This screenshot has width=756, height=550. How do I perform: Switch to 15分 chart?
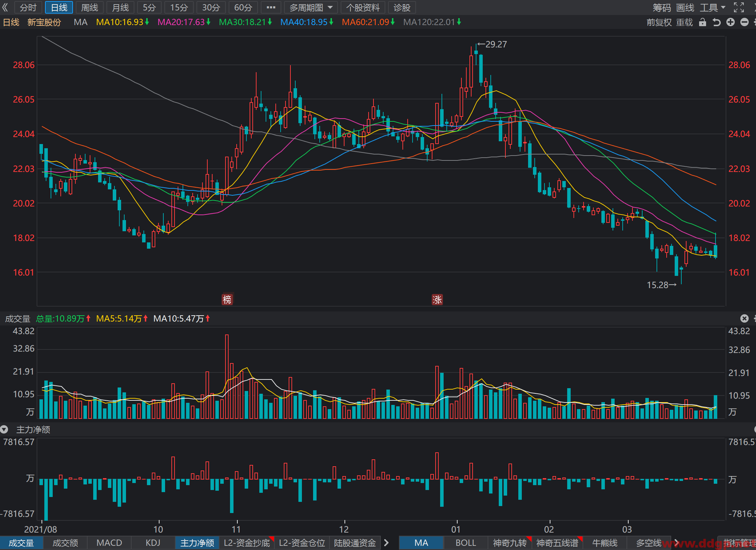pyautogui.click(x=179, y=7)
